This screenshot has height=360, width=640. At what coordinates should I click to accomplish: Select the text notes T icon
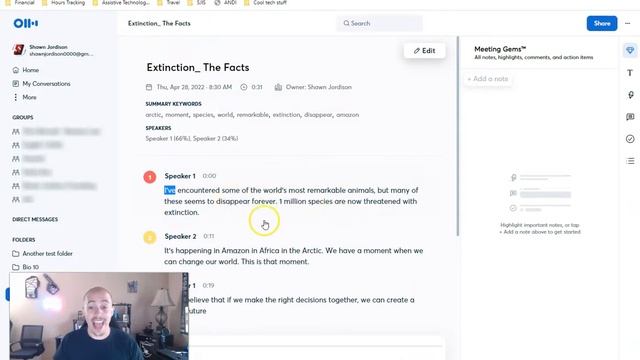pyautogui.click(x=630, y=73)
